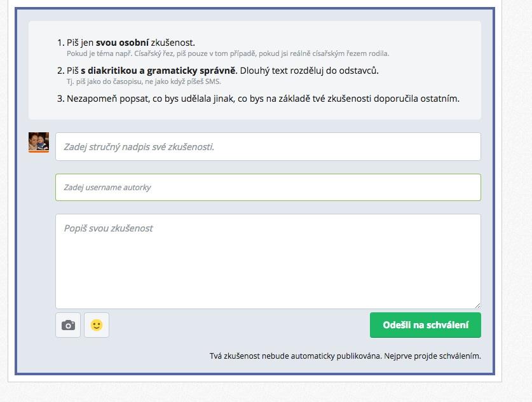
Task: Click the textarea resize handle corner
Action: 477,305
